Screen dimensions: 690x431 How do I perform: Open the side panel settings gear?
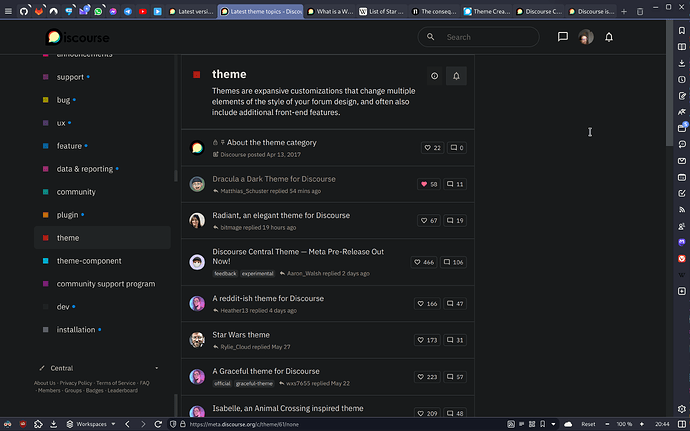pos(682,409)
